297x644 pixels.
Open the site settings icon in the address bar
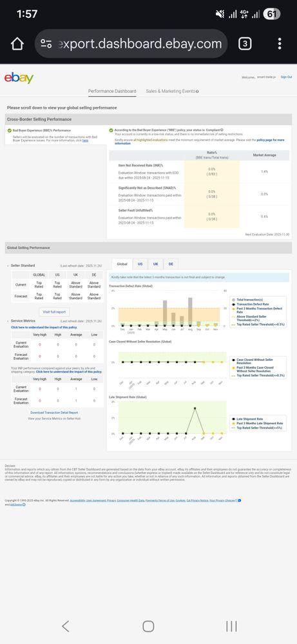click(46, 44)
